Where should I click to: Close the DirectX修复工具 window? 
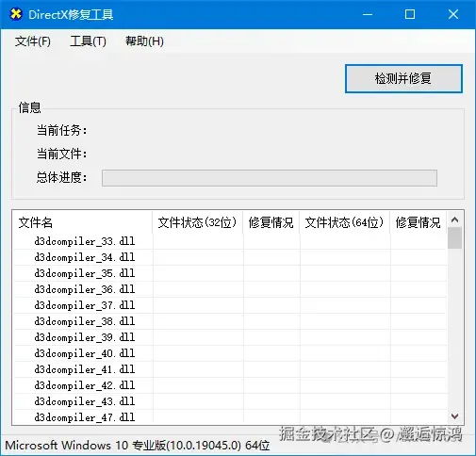[453, 14]
